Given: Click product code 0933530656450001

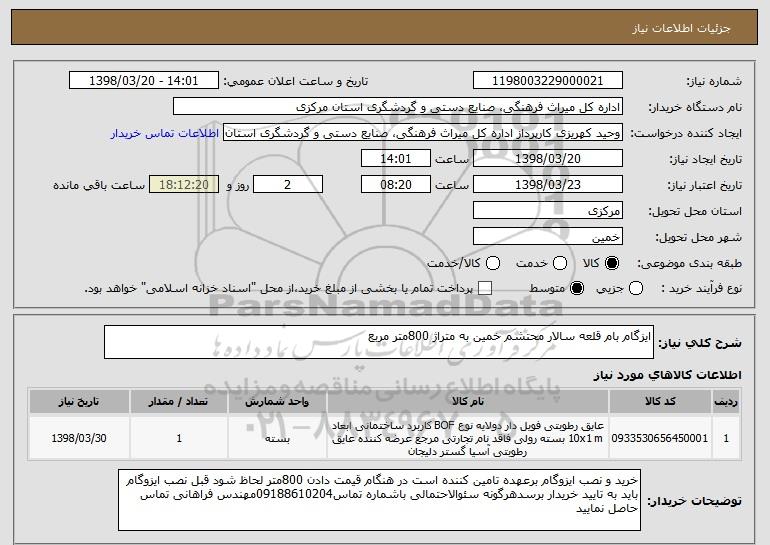Looking at the screenshot, I should 660,438.
